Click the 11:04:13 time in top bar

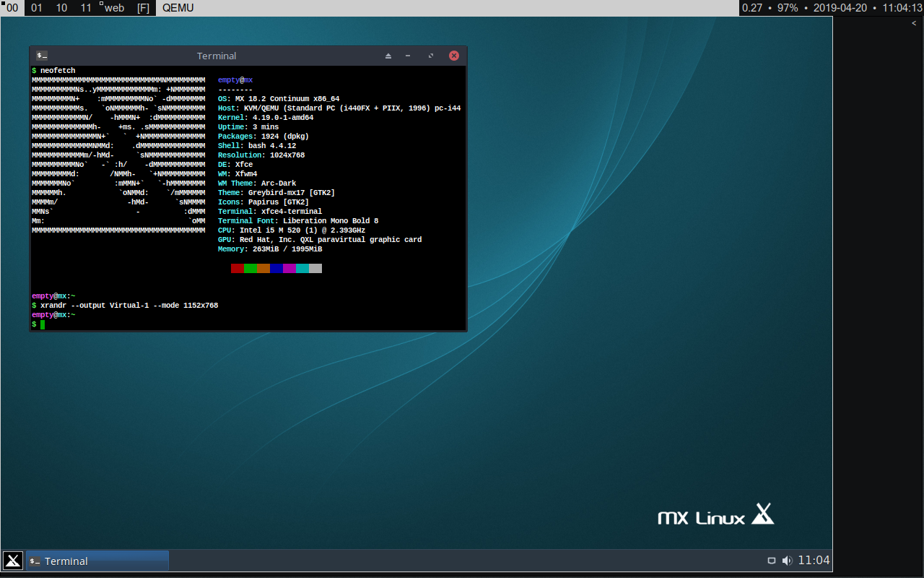click(x=902, y=8)
